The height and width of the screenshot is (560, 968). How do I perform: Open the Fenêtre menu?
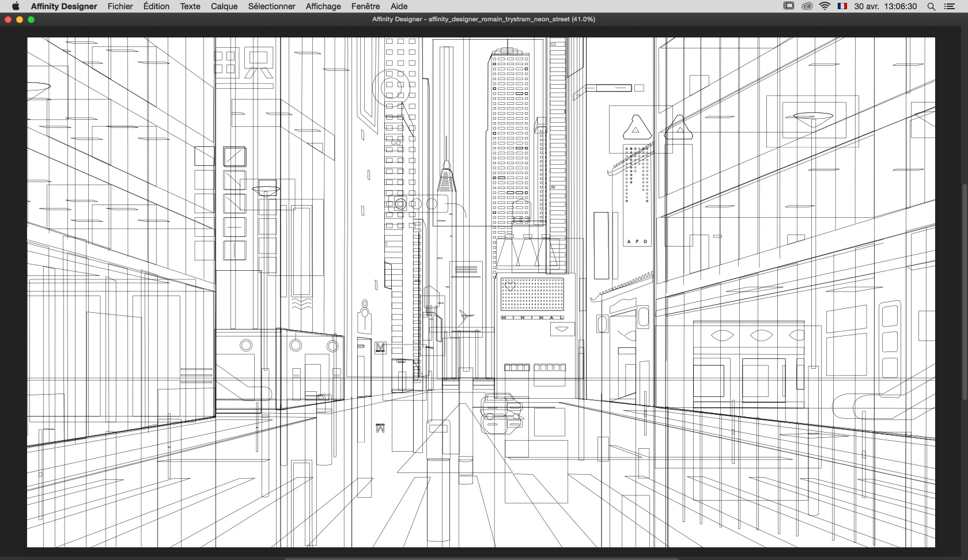click(365, 6)
